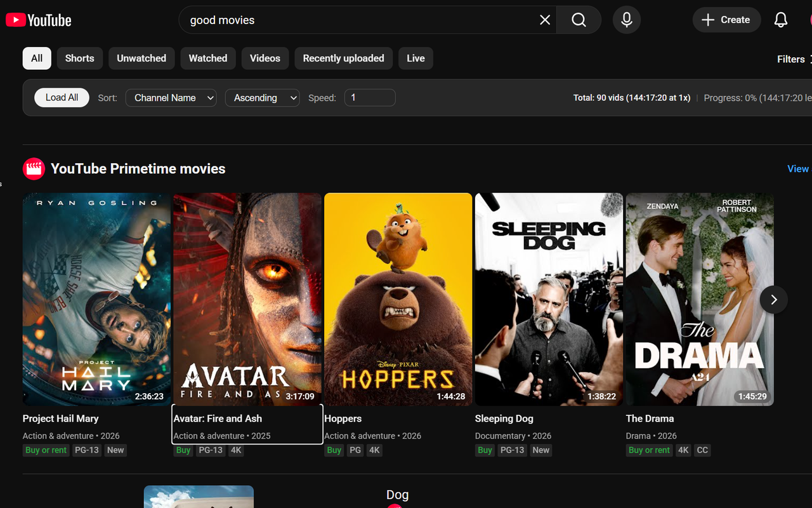Open the YouTube home logo
Viewport: 812px width, 508px height.
38,20
